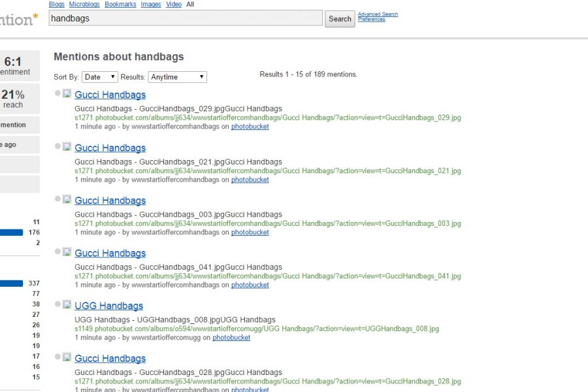
Task: Click the sidebar count 11
Action: [36, 222]
